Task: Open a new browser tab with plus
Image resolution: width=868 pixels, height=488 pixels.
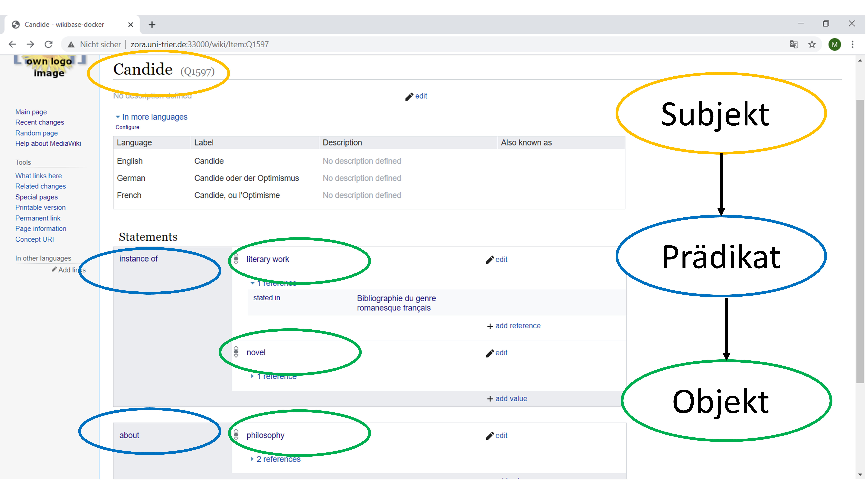Action: pyautogui.click(x=152, y=25)
